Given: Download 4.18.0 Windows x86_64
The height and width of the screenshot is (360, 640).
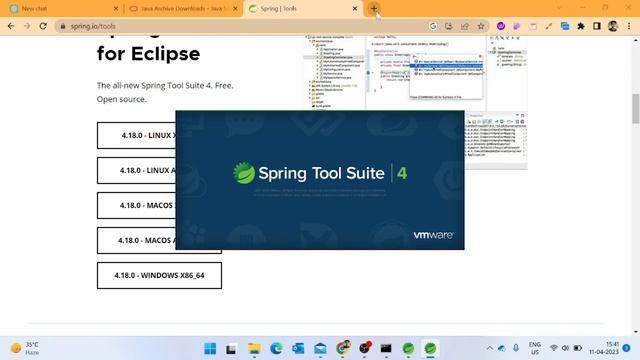Looking at the screenshot, I should (159, 276).
